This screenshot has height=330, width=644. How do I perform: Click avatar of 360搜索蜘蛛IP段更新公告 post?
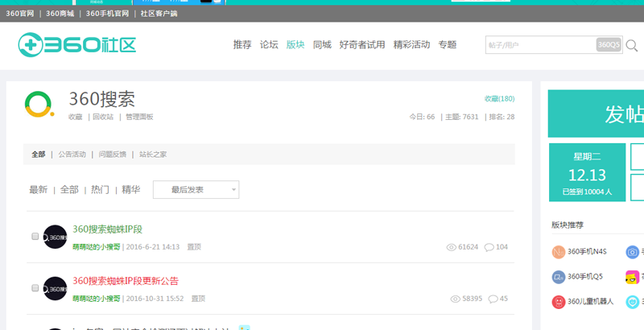tap(56, 288)
